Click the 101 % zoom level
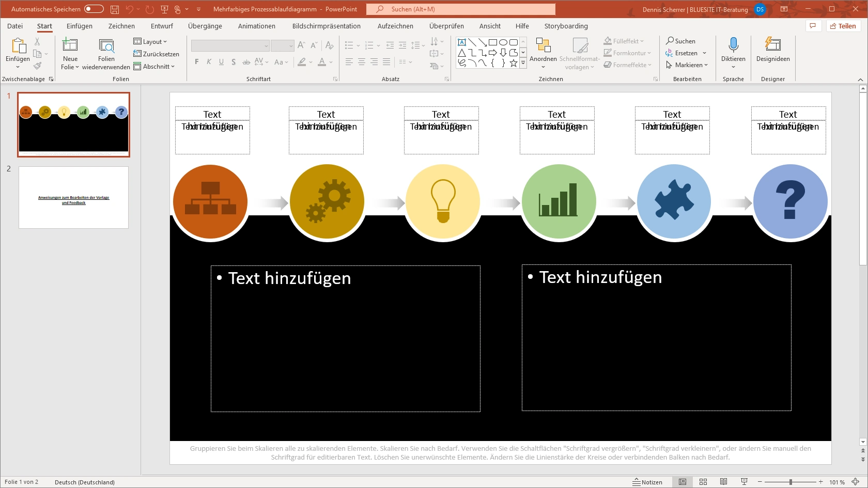 837,482
